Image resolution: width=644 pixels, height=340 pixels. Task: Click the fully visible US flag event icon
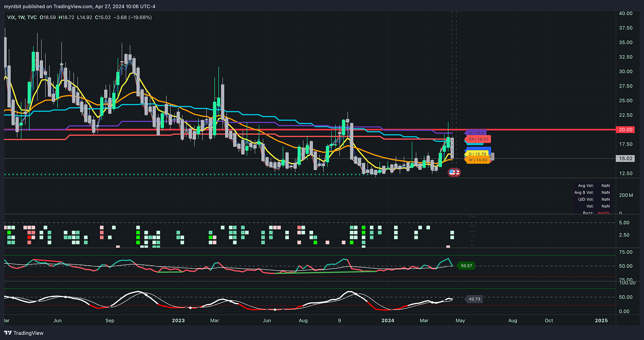pyautogui.click(x=452, y=172)
